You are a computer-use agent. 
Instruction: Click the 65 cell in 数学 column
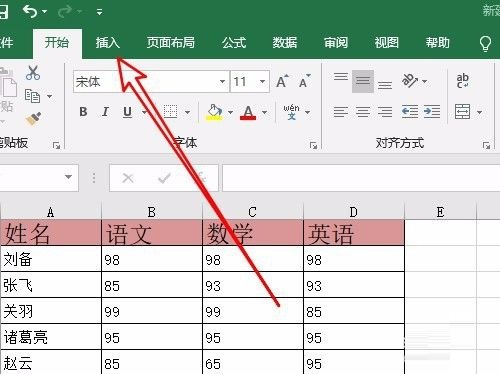[x=253, y=362]
